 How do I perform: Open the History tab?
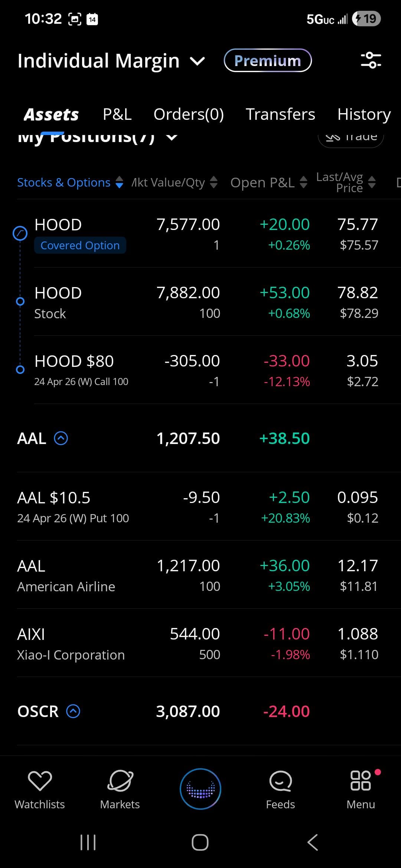coord(364,114)
